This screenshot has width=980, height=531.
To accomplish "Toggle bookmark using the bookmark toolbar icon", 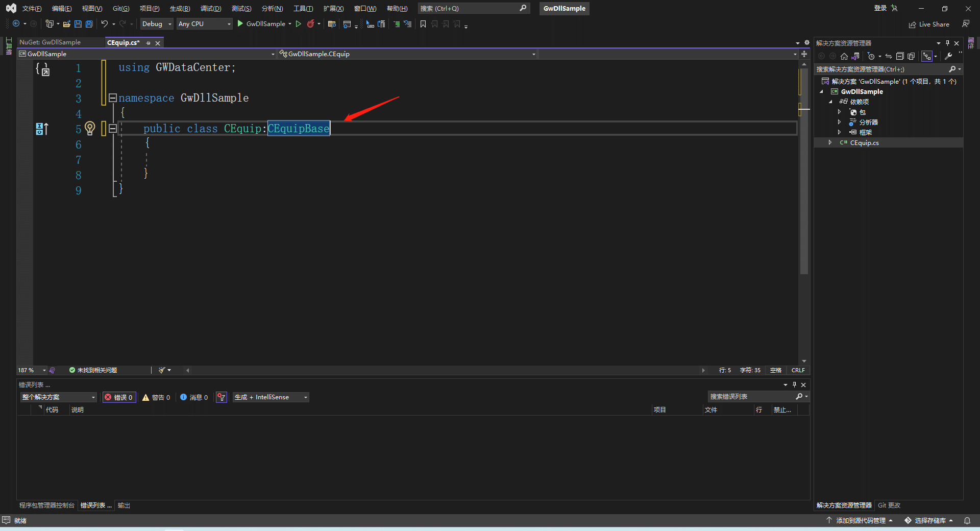I will 423,24.
